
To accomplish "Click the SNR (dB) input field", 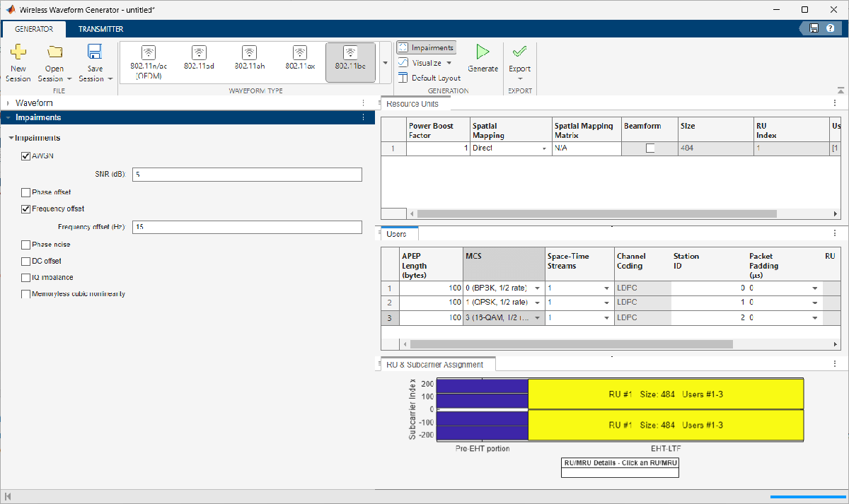I will [247, 175].
